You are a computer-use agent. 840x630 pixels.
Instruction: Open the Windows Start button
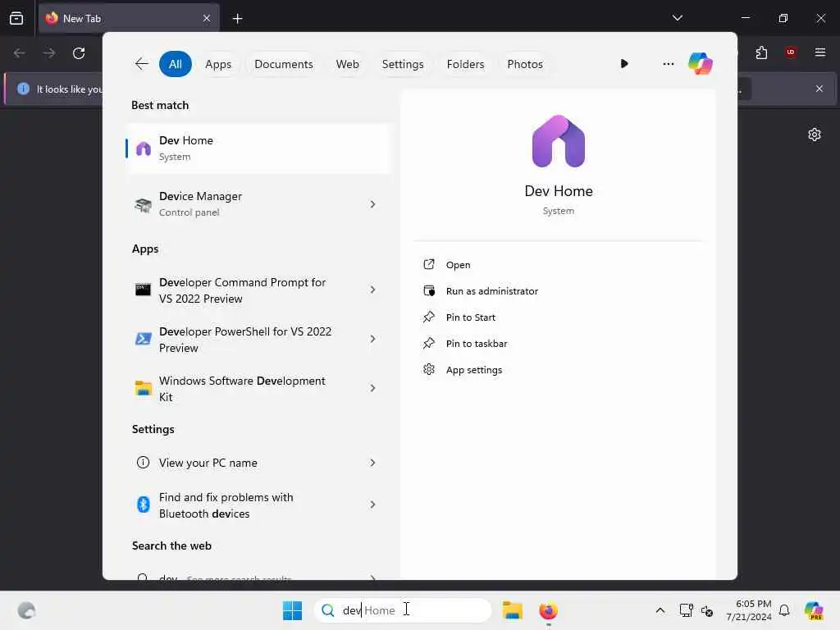click(292, 610)
